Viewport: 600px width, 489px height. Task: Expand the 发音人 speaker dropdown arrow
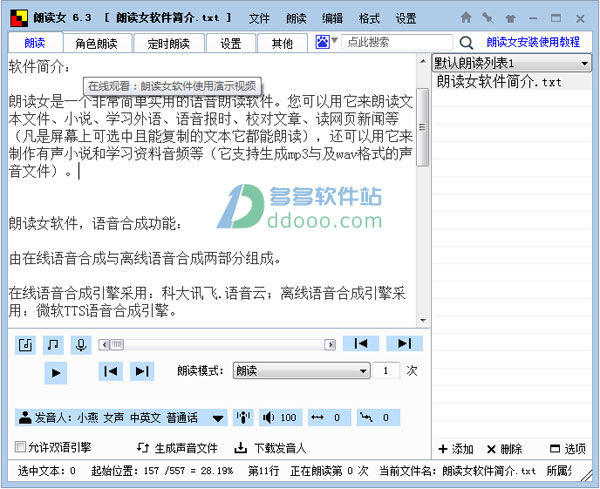[218, 418]
